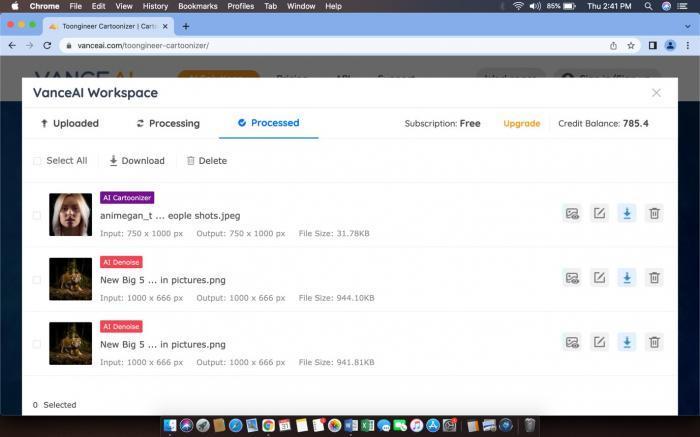Preview the animegan_t people shots.jpeg image
Viewport: 700px width, 437px height.
(572, 213)
